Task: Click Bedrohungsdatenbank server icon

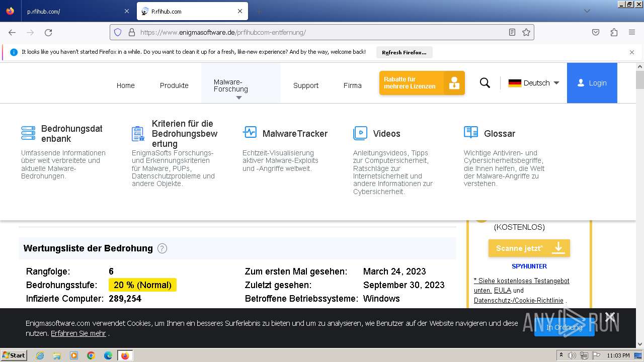Action: tap(28, 133)
